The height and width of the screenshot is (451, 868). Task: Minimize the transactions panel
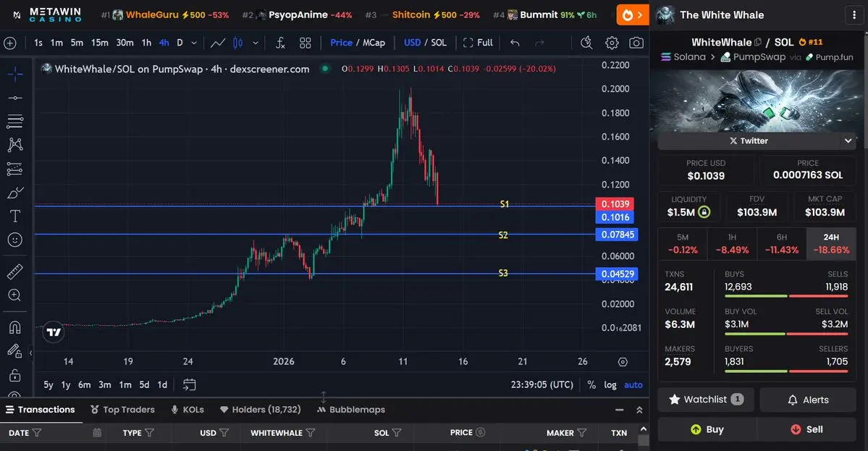[x=620, y=410]
